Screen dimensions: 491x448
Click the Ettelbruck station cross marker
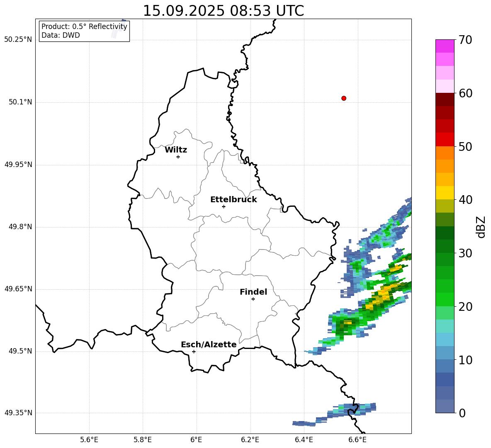[224, 206]
